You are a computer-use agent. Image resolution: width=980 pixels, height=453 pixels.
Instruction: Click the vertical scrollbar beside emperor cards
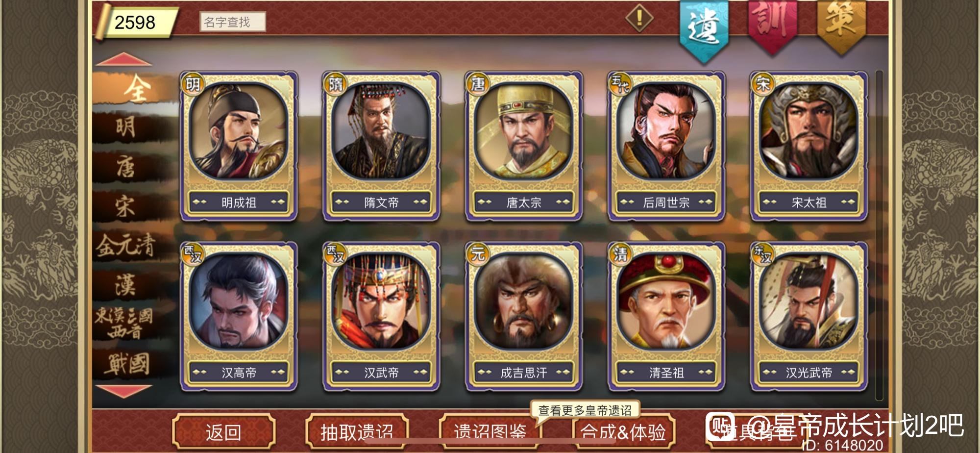(x=879, y=234)
